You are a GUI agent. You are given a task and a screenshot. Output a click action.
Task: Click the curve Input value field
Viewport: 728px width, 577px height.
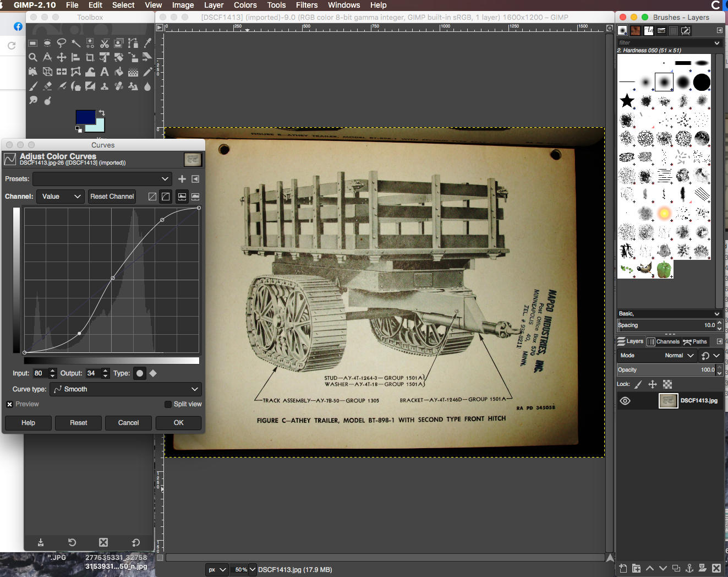(x=40, y=373)
